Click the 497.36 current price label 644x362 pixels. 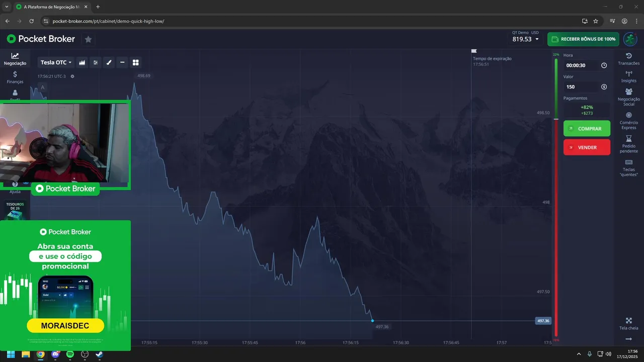tap(543, 321)
